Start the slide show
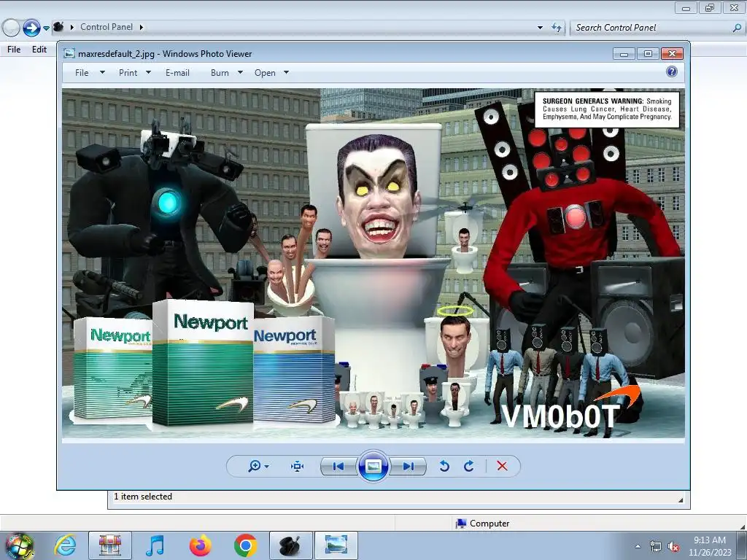 coord(373,466)
